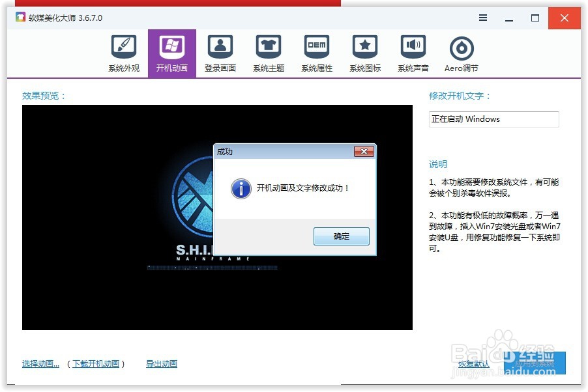Maximize the 软媒美化大师 window
The height and width of the screenshot is (392, 588).
pyautogui.click(x=535, y=18)
